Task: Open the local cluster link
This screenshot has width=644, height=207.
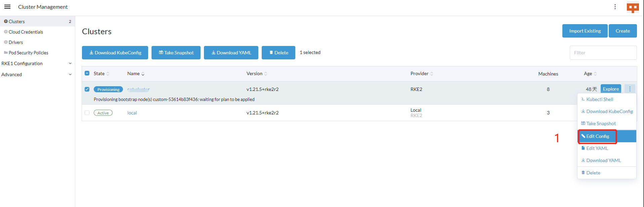Action: [x=132, y=113]
